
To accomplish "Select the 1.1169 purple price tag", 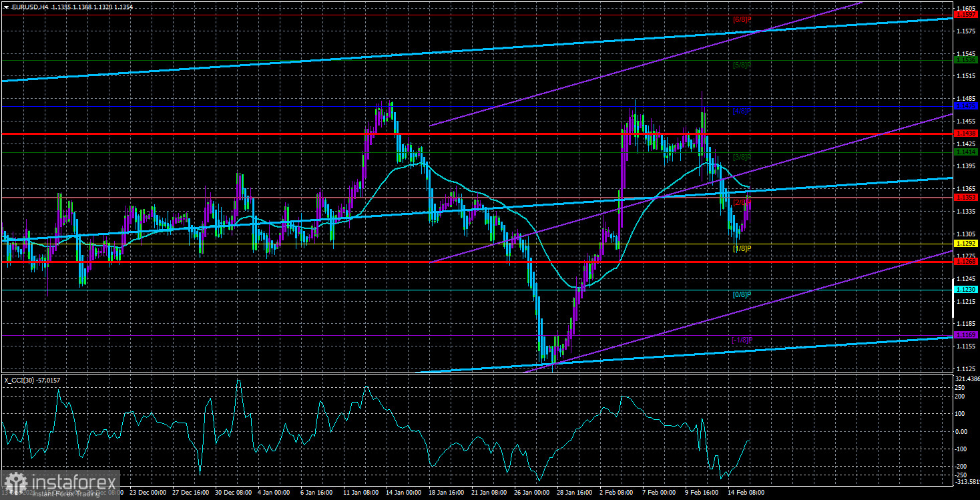I will (965, 335).
